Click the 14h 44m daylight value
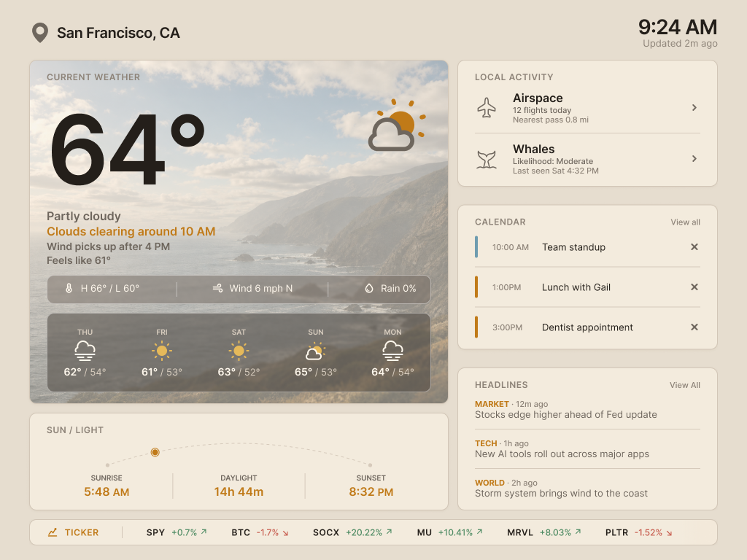Screen dimensions: 747x560 tap(239, 491)
